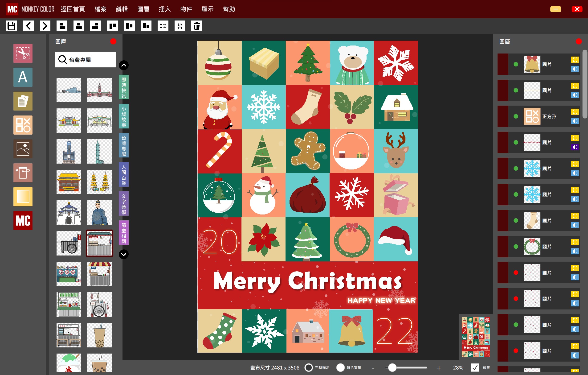Select the scissors crop tool icon

click(23, 53)
